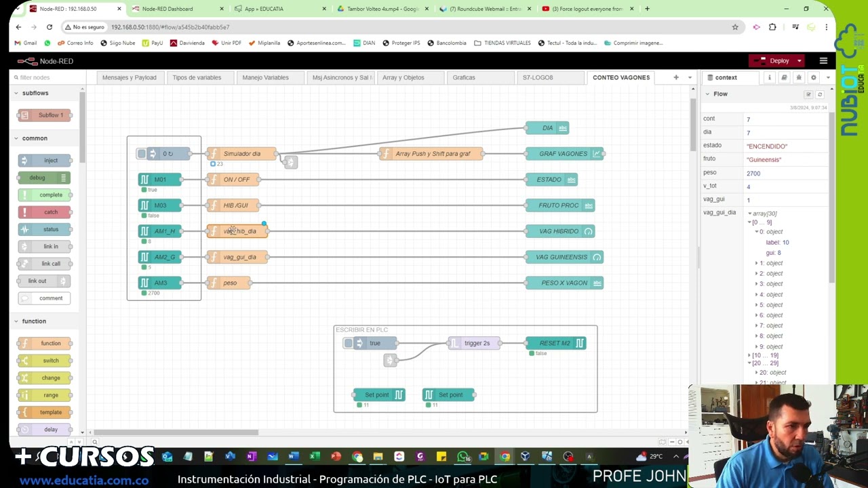The image size is (868, 488).
Task: Reload the browser page
Action: tap(50, 27)
